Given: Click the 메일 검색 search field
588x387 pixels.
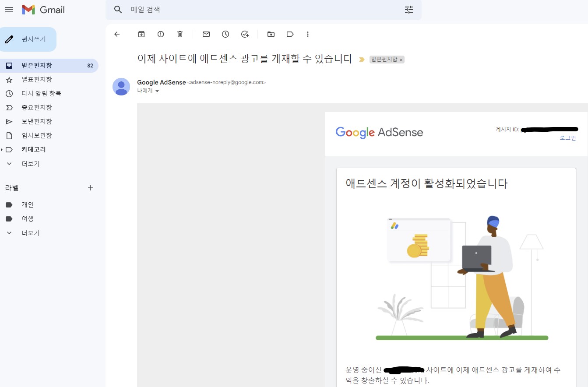Looking at the screenshot, I should point(263,10).
